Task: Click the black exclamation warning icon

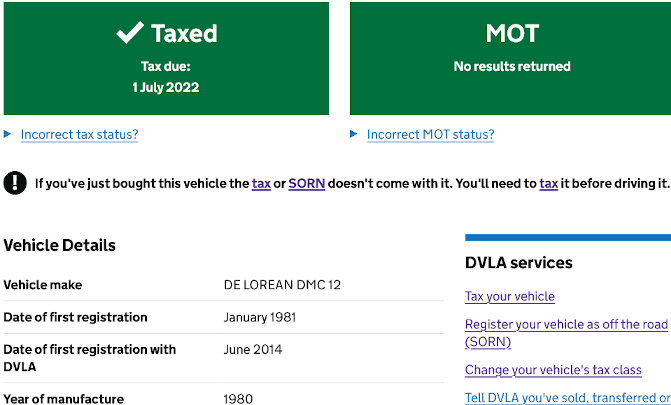Action: (x=15, y=183)
